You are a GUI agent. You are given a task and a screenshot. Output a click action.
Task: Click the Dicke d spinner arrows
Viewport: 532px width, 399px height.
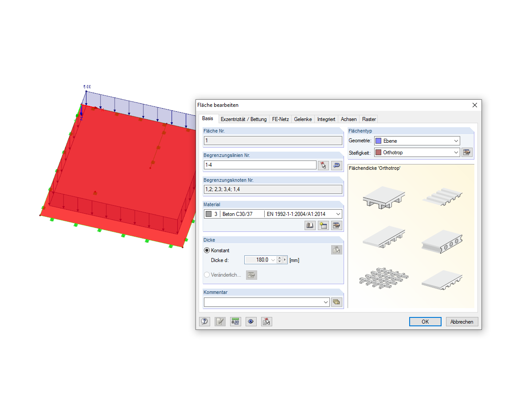[x=279, y=260]
